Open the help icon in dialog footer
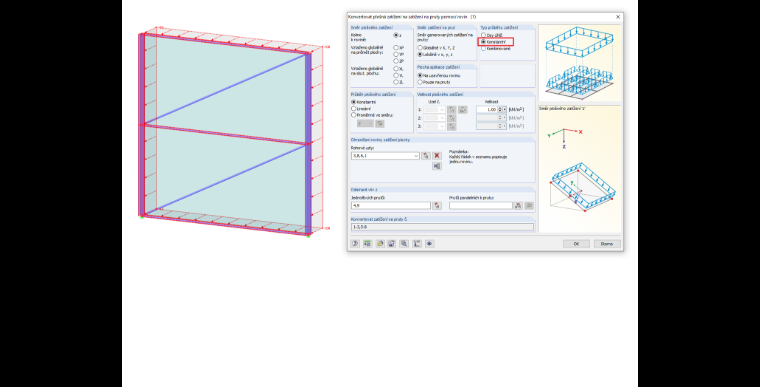The image size is (760, 387). pyautogui.click(x=355, y=243)
